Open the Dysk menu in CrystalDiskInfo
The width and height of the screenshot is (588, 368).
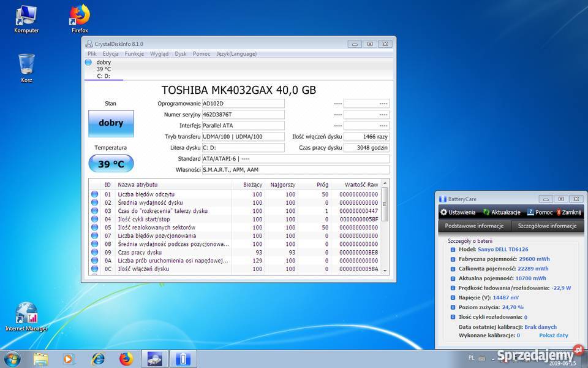180,53
